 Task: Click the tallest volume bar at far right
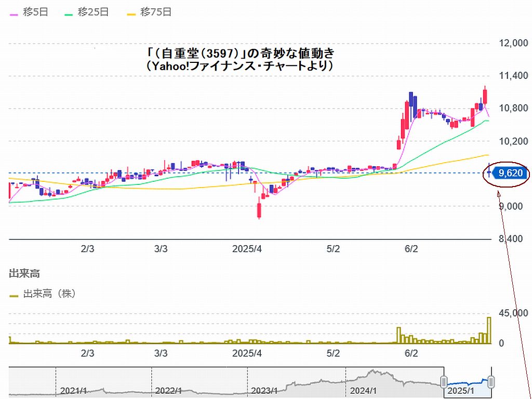pyautogui.click(x=489, y=330)
